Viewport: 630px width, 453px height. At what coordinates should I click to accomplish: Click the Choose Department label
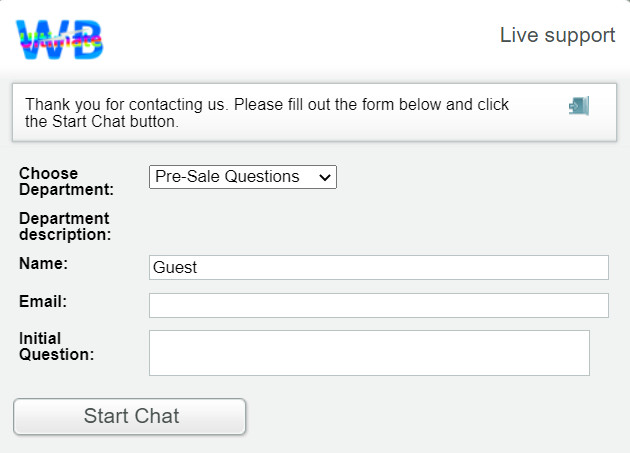tap(65, 181)
